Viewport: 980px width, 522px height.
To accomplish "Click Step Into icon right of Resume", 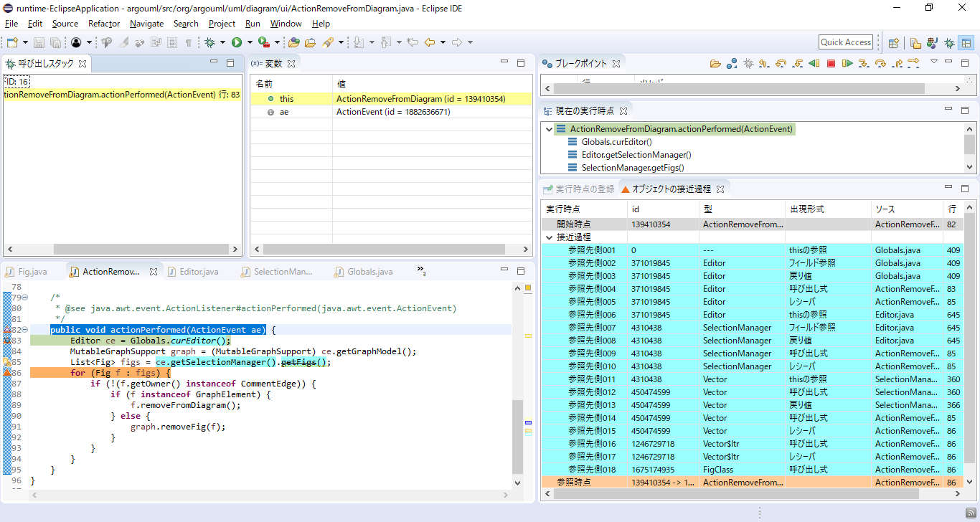I will (x=864, y=63).
